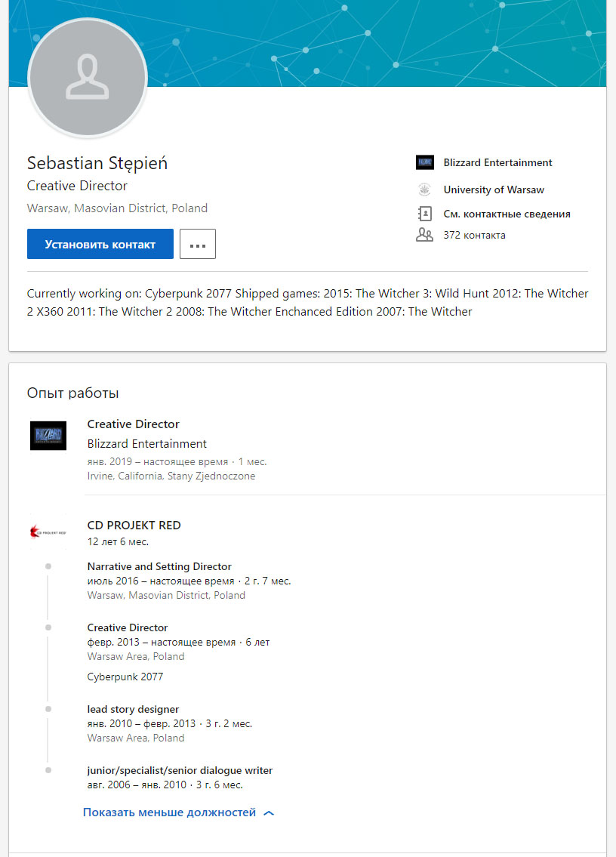Viewport: 616px width, 857px height.
Task: Open the Blizzard logo in the experience section
Action: (48, 436)
